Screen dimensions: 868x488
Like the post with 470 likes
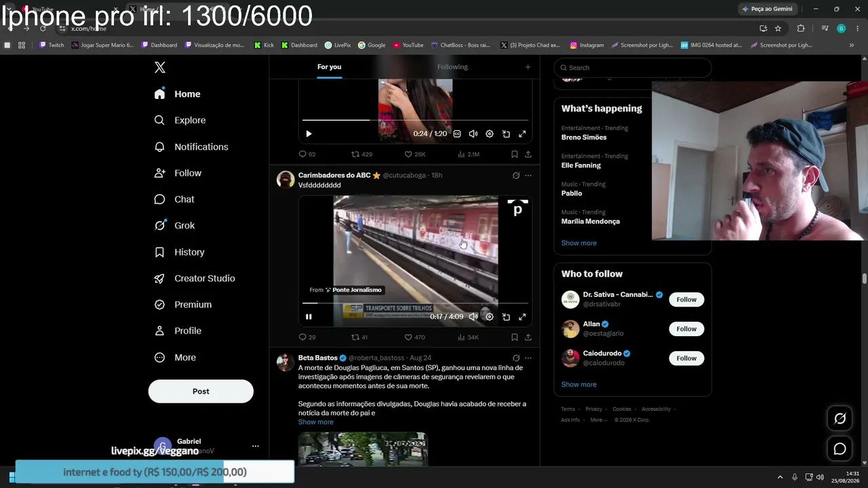[x=414, y=337]
